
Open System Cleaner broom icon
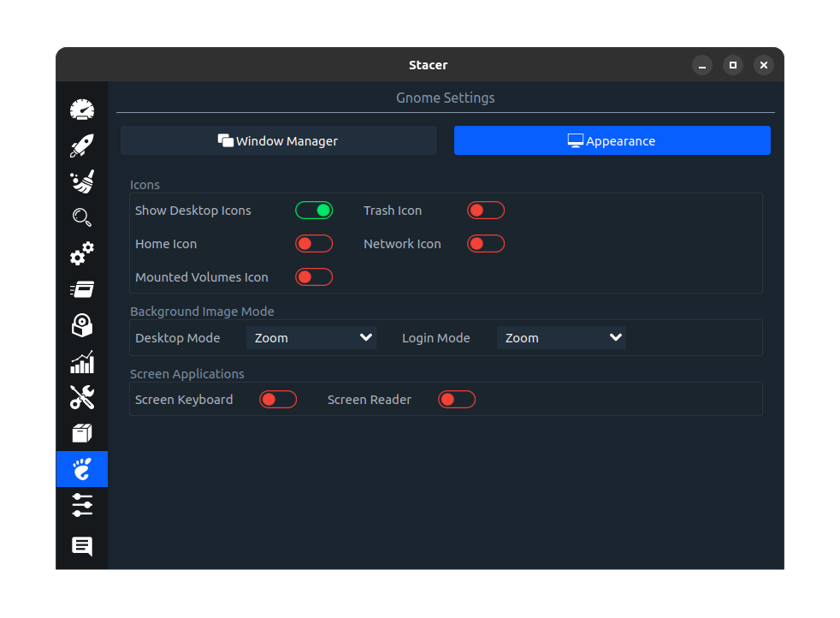pos(82,181)
